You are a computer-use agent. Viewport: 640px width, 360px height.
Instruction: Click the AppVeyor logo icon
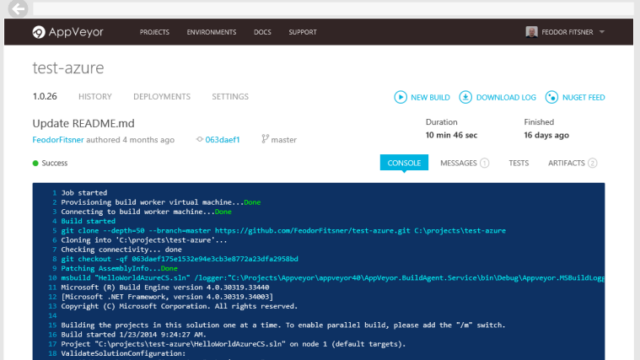pyautogui.click(x=39, y=32)
